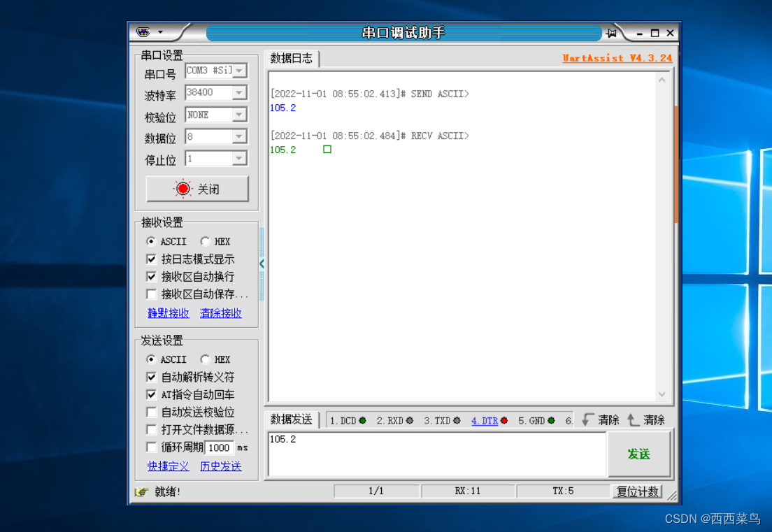Screen dimensions: 772x532
Task: Click the 发送 send button
Action: [639, 454]
